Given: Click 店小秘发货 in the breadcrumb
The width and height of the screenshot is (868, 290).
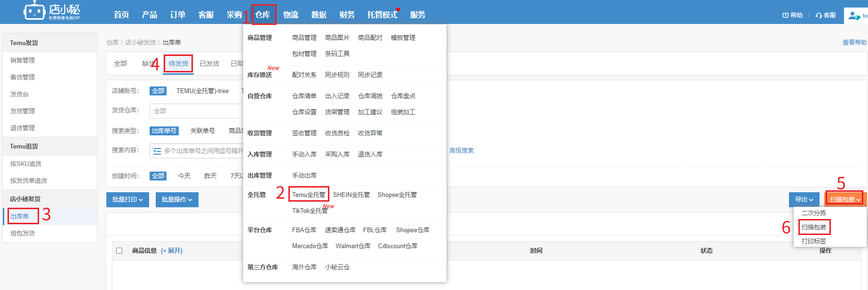Looking at the screenshot, I should click(x=141, y=42).
